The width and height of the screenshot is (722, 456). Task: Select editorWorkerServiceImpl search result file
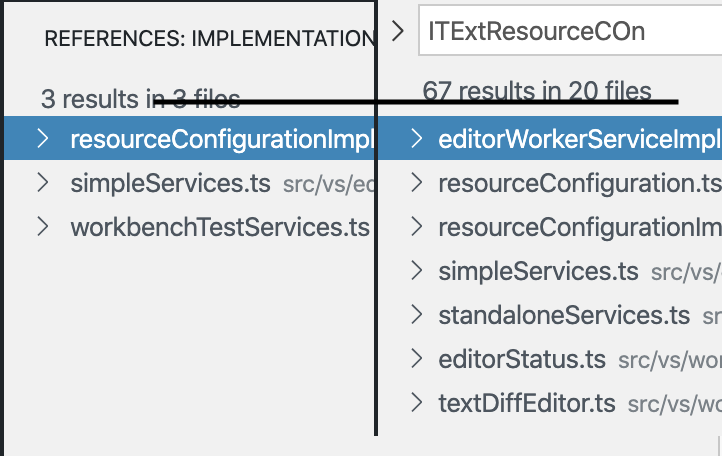coord(550,138)
